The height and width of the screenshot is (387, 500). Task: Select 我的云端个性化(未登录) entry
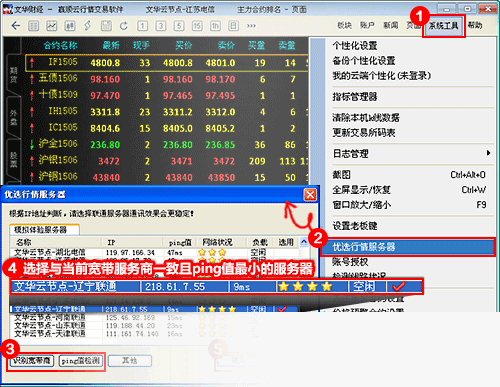382,76
